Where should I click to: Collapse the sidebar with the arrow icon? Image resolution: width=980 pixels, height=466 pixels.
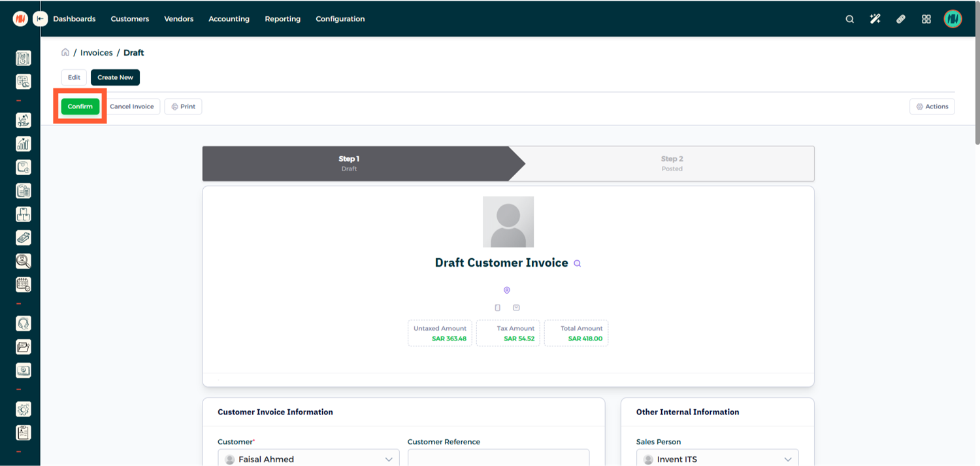click(41, 19)
